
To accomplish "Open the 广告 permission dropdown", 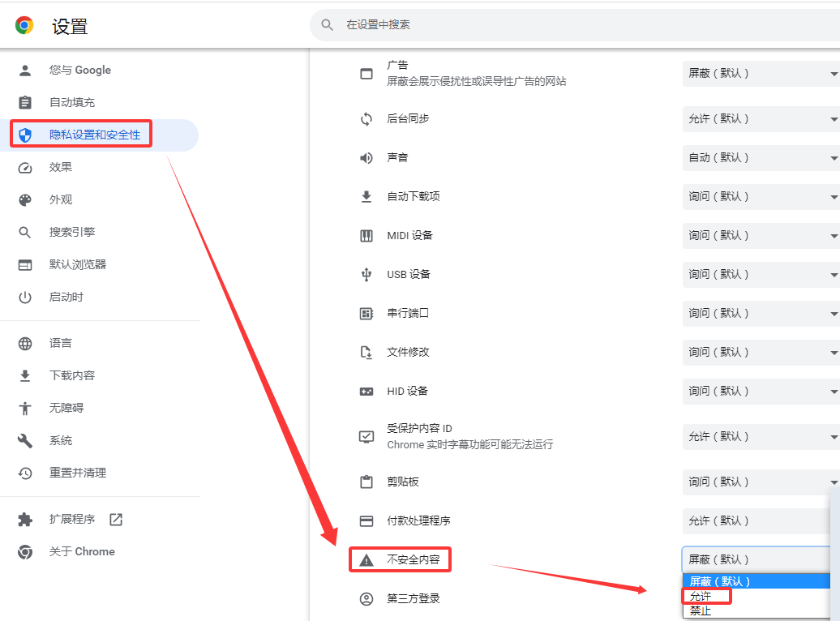I will [760, 74].
